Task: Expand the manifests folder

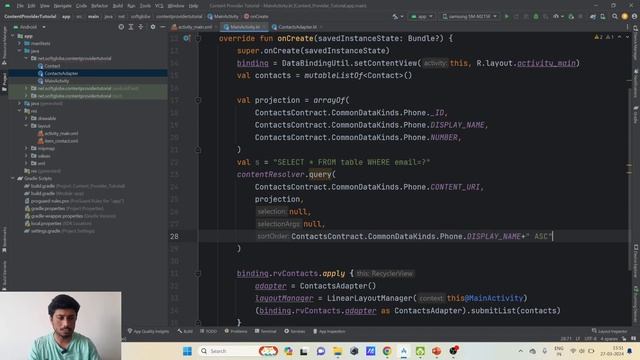Action: click(x=20, y=43)
